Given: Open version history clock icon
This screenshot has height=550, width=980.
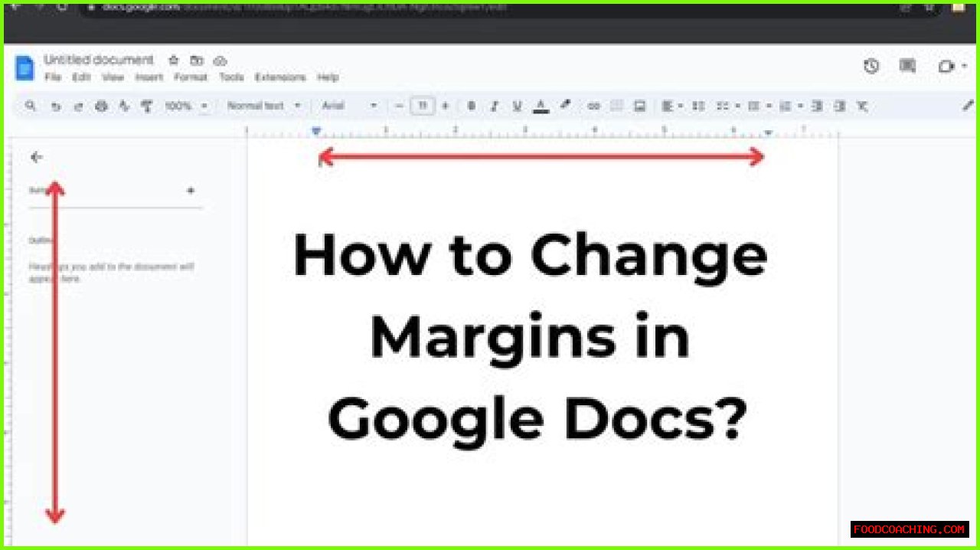Looking at the screenshot, I should click(x=871, y=67).
